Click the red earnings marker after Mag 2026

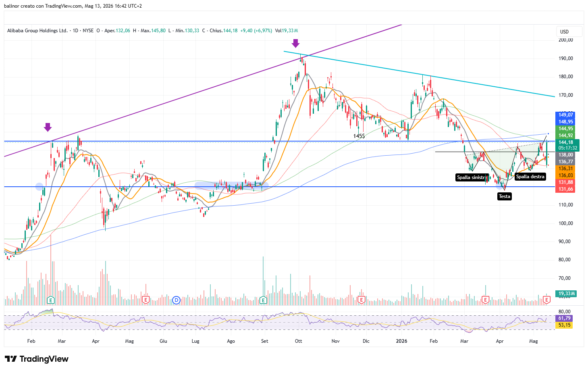coord(546,300)
